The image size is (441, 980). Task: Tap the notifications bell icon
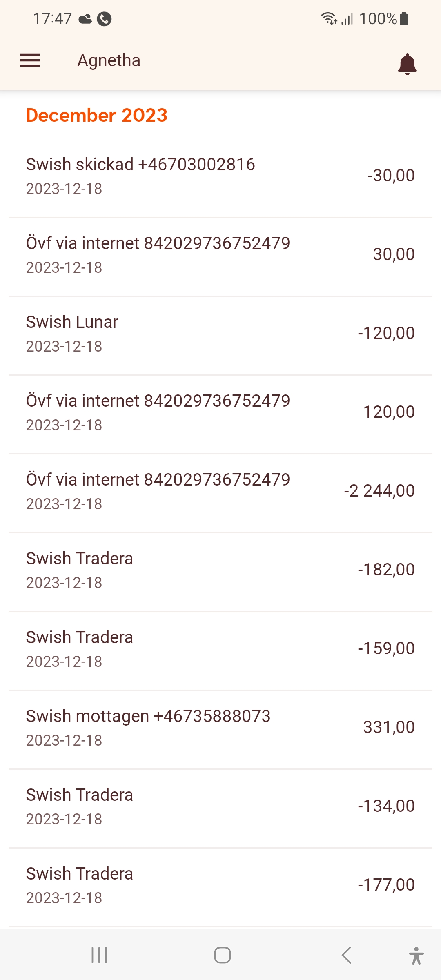(407, 64)
